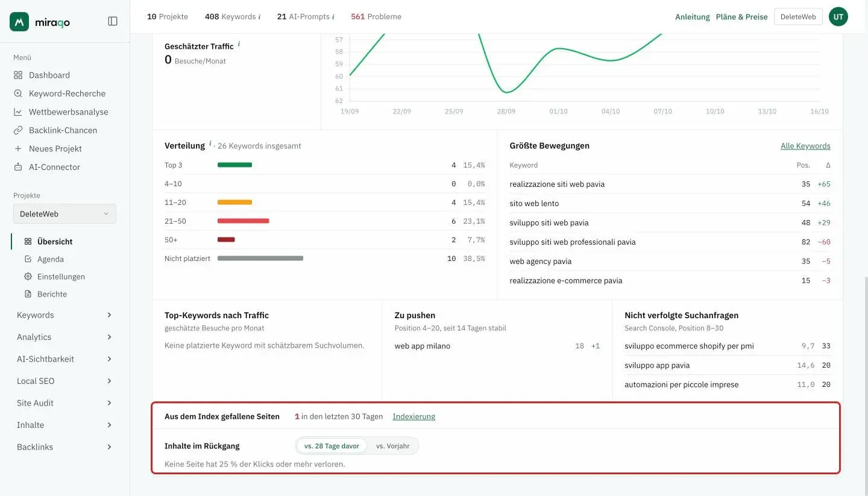Expand the Inhalte sidebar section
Image resolution: width=868 pixels, height=496 pixels.
pos(64,425)
